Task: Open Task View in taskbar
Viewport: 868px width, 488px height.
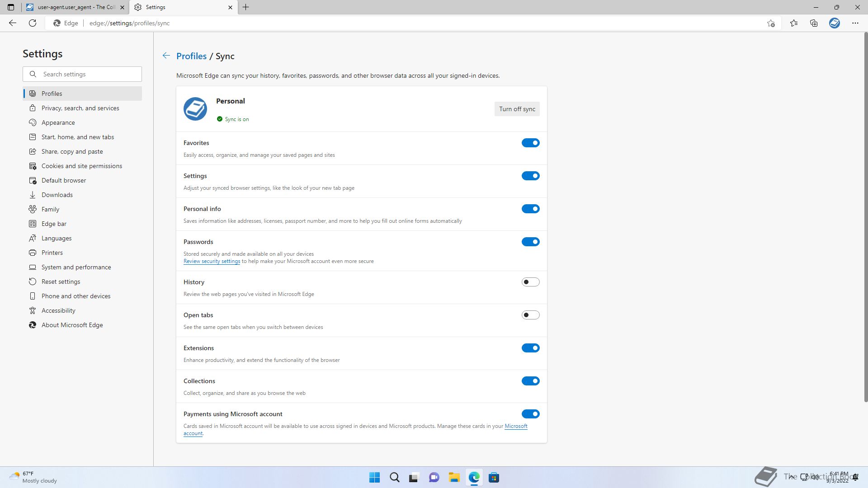Action: click(x=414, y=478)
